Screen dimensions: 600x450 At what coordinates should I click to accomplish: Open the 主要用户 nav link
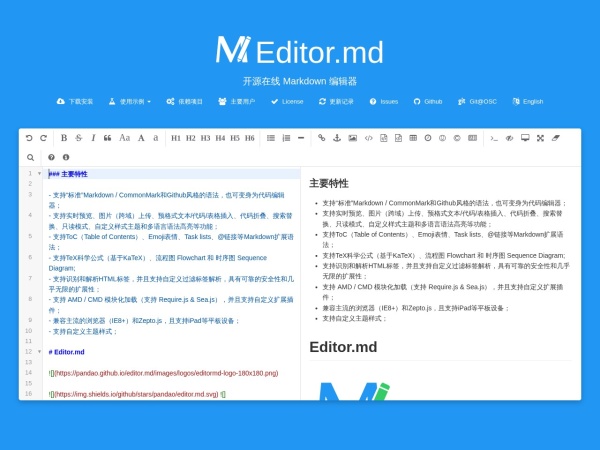click(x=236, y=101)
